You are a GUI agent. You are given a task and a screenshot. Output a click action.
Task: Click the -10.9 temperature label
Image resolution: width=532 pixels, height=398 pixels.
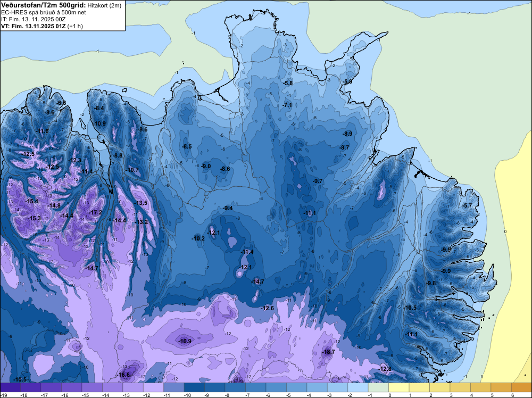point(99,123)
